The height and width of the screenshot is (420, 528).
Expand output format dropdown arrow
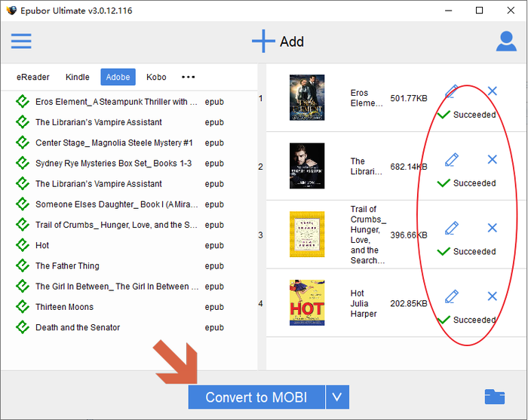[x=337, y=397]
